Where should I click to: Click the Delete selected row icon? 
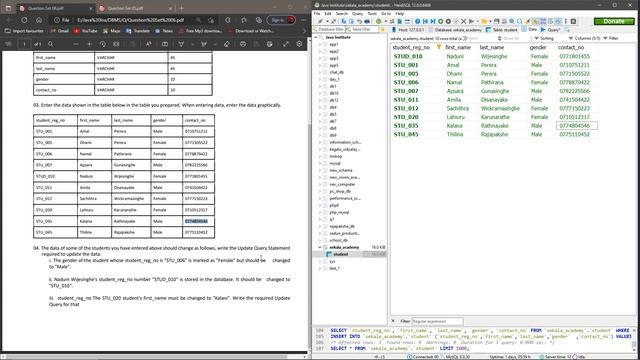tap(448, 21)
